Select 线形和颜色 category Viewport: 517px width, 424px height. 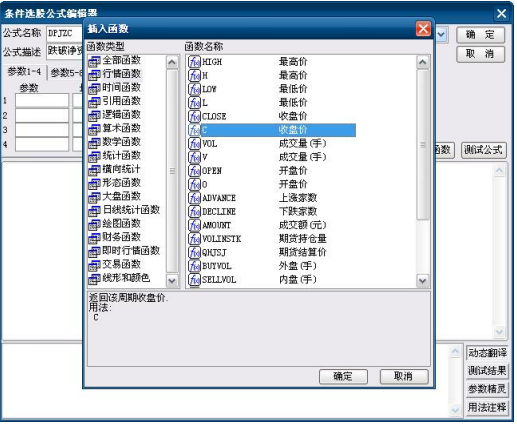[119, 278]
